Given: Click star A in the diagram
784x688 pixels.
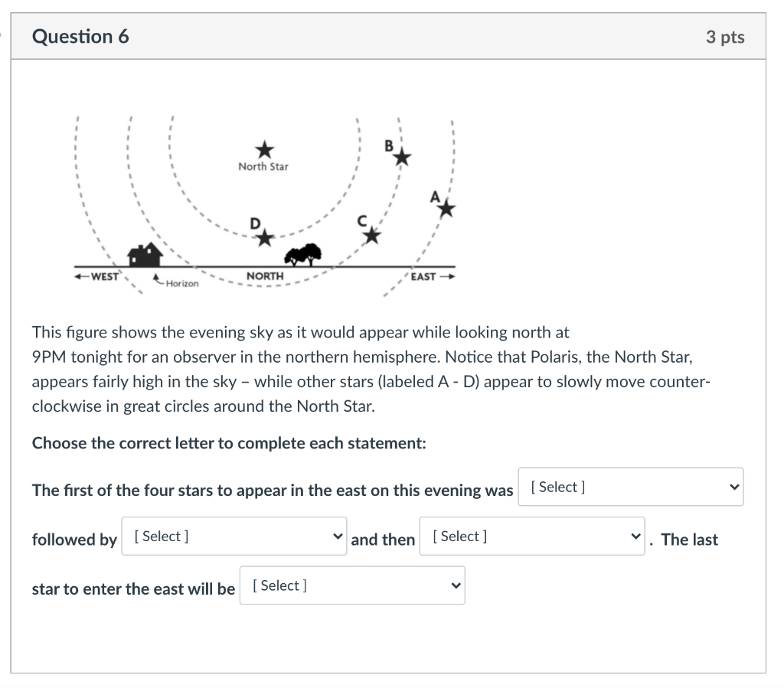Looking at the screenshot, I should (x=446, y=209).
